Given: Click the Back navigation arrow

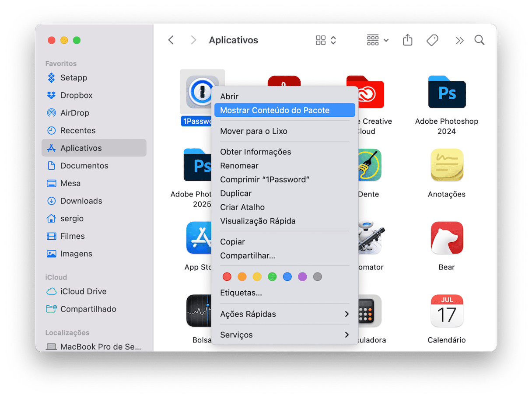Looking at the screenshot, I should (x=171, y=40).
